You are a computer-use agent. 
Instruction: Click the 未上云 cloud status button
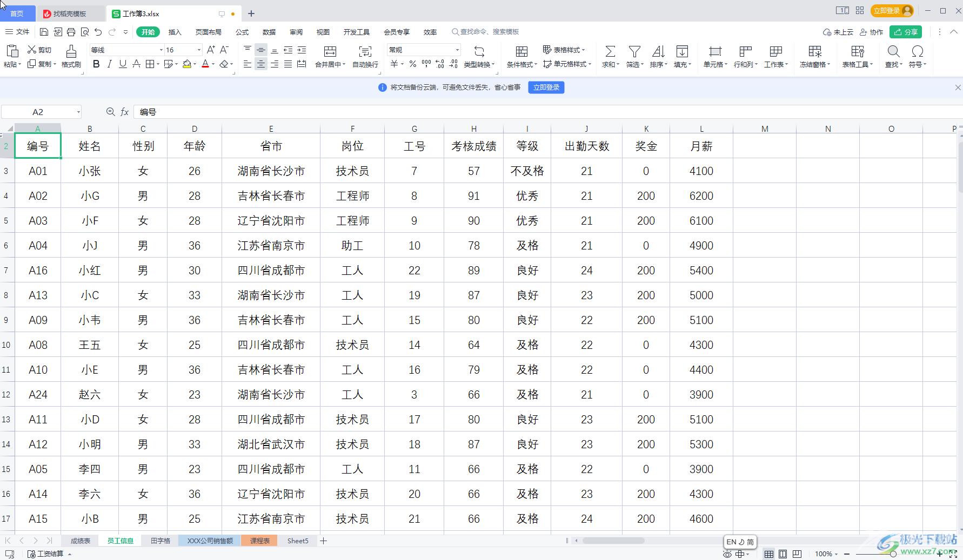click(x=838, y=32)
